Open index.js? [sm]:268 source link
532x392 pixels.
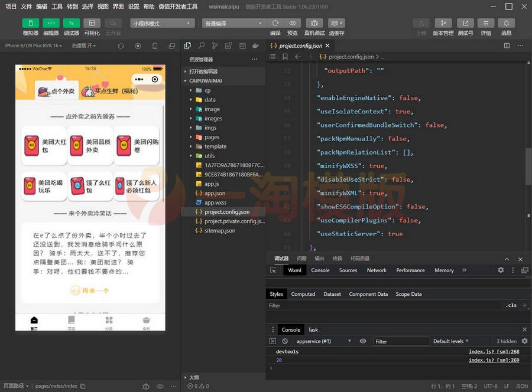494,352
